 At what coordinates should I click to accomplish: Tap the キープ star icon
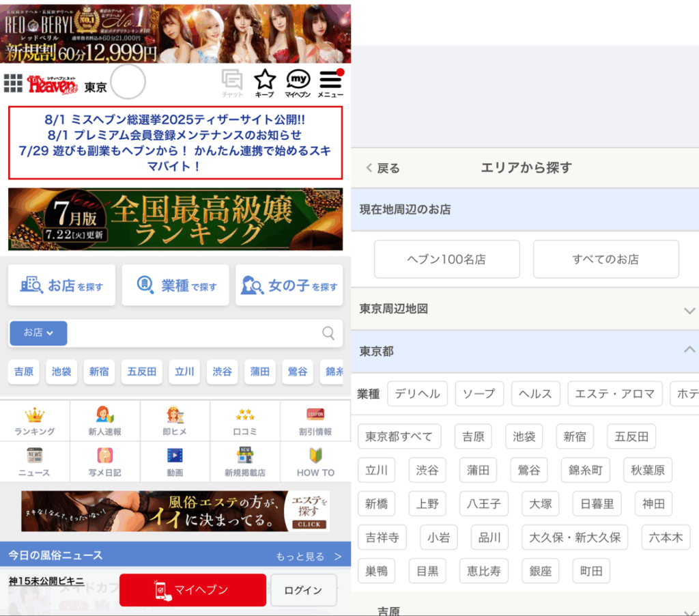[264, 81]
